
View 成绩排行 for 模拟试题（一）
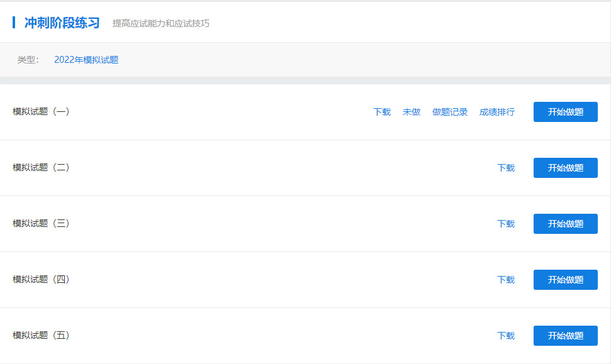pos(496,112)
